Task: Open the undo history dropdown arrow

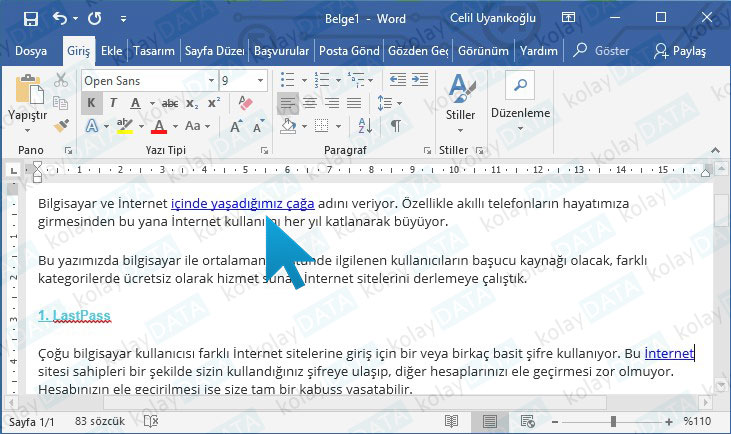Action: tap(76, 19)
